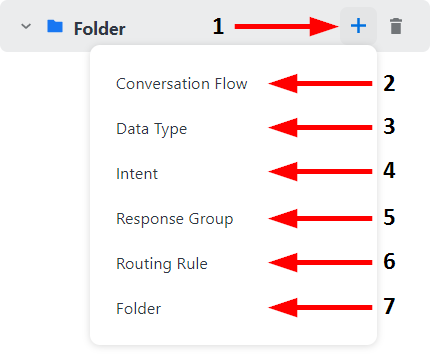
Task: Create a new subfolder from the menu
Action: pyautogui.click(x=138, y=309)
